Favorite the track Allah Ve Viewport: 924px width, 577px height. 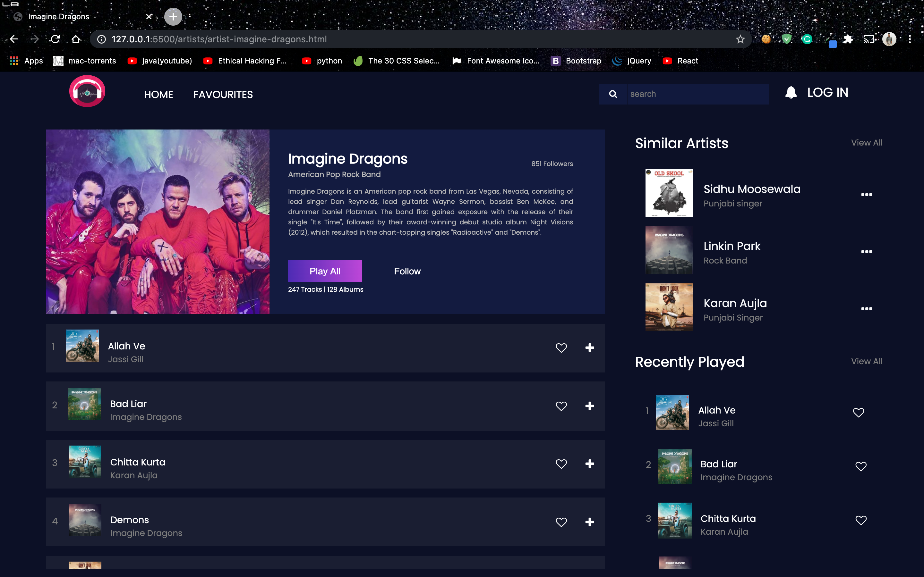point(561,348)
